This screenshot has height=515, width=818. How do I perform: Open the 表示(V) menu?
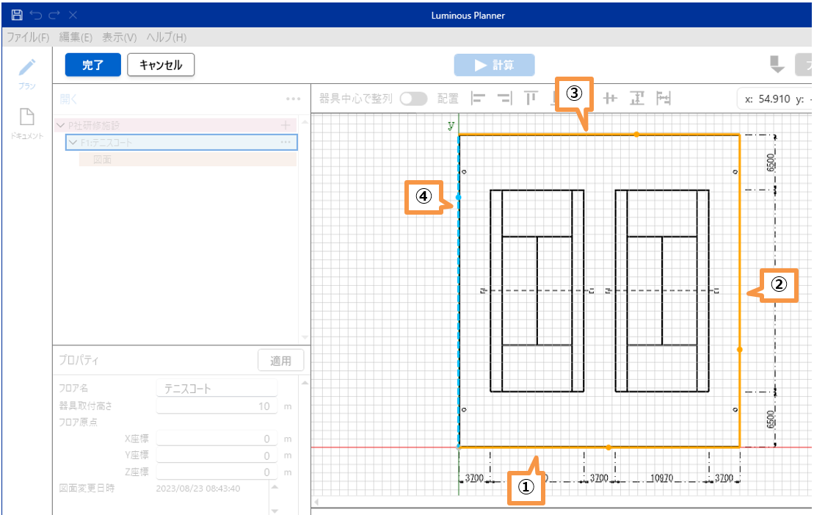click(119, 37)
